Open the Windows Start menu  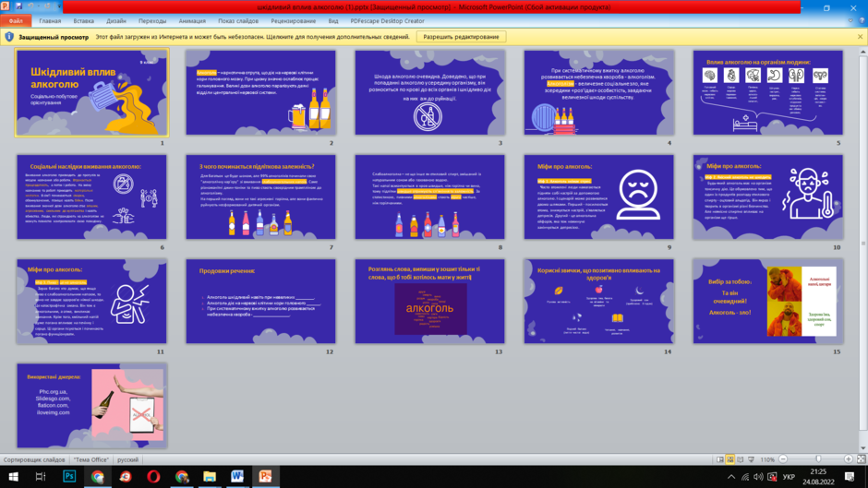point(13,476)
